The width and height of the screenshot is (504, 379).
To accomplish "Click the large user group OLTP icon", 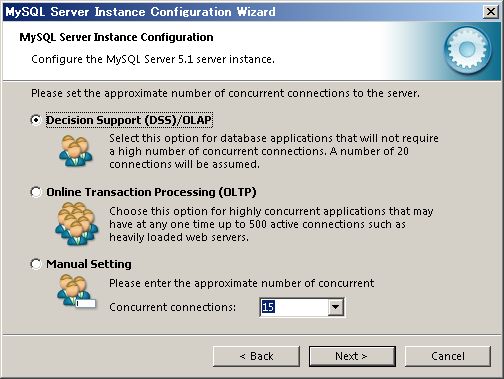I will (77, 223).
